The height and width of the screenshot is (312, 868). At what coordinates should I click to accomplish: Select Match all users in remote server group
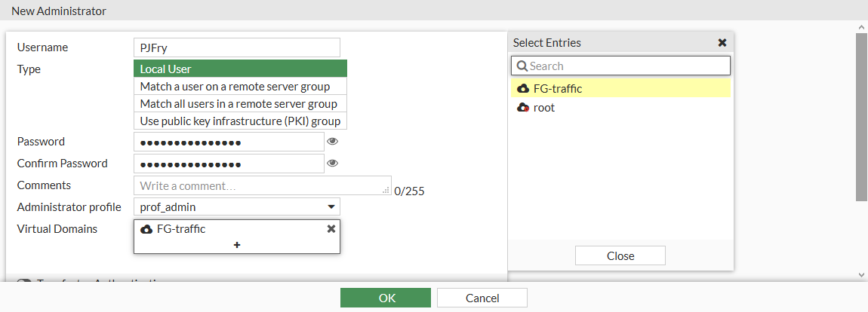240,104
